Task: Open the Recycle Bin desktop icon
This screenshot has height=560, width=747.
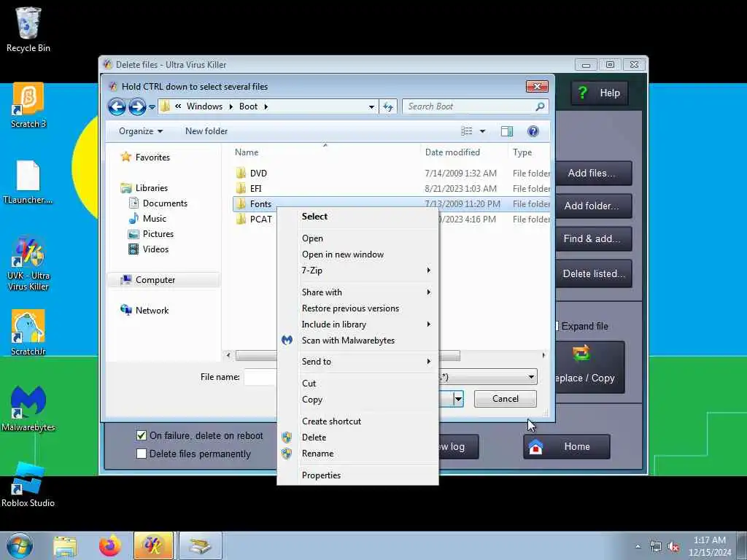Action: [28, 29]
